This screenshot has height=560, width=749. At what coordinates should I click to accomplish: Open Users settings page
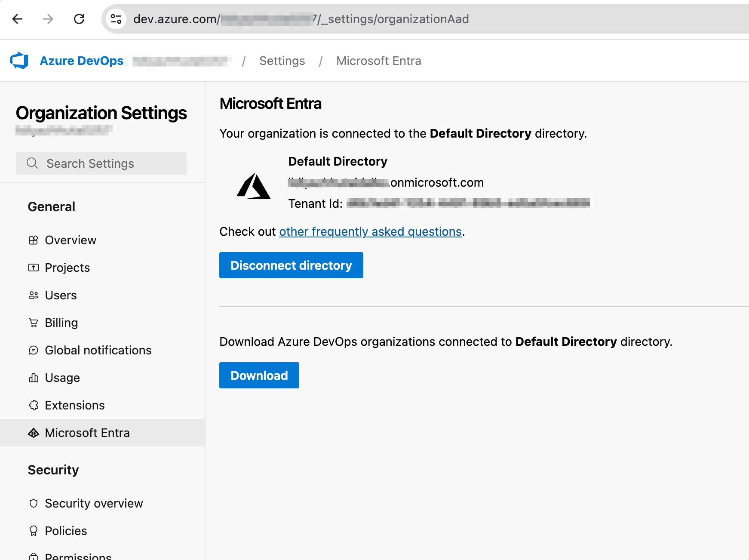pos(61,295)
